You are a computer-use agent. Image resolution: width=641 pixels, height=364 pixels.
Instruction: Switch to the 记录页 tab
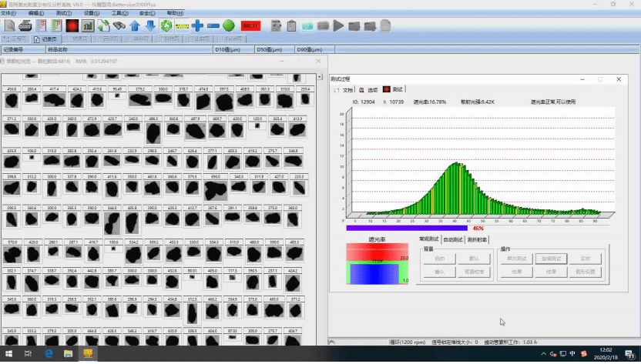pyautogui.click(x=48, y=38)
